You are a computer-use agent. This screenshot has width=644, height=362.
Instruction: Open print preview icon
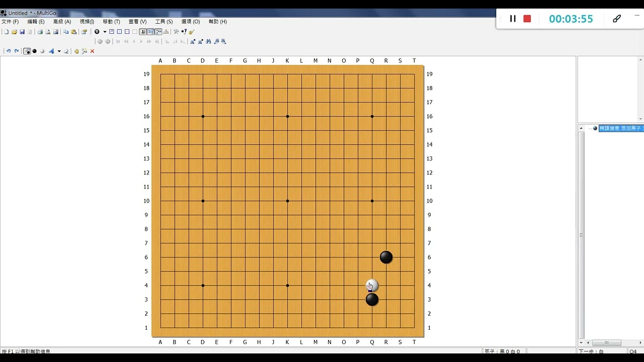click(x=48, y=32)
